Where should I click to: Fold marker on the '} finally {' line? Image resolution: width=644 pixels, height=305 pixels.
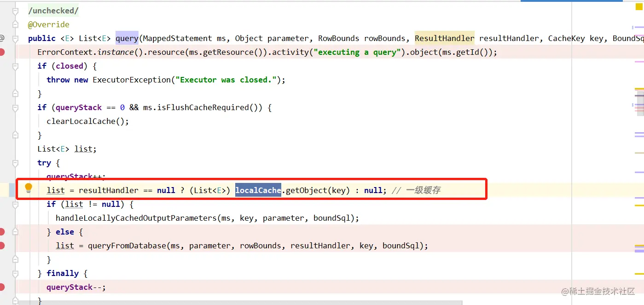(x=15, y=273)
